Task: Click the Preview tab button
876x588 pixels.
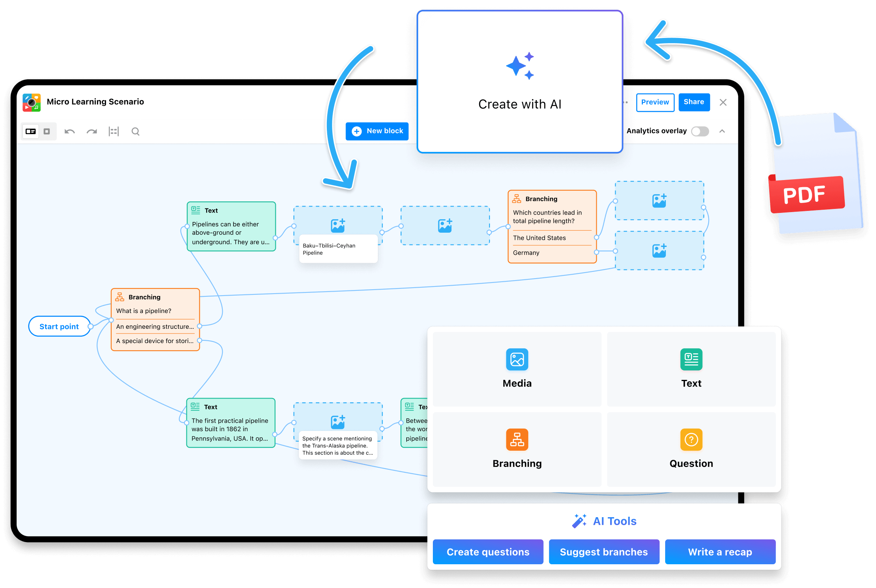Action: (654, 102)
